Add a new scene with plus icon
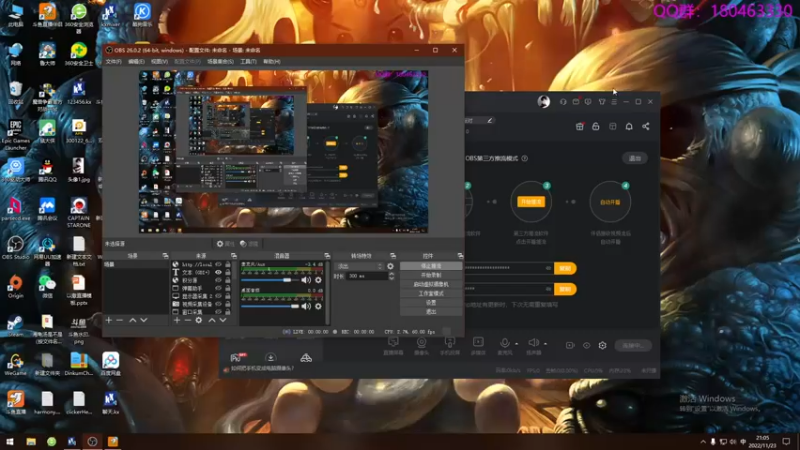Image resolution: width=800 pixels, height=450 pixels. pyautogui.click(x=109, y=320)
